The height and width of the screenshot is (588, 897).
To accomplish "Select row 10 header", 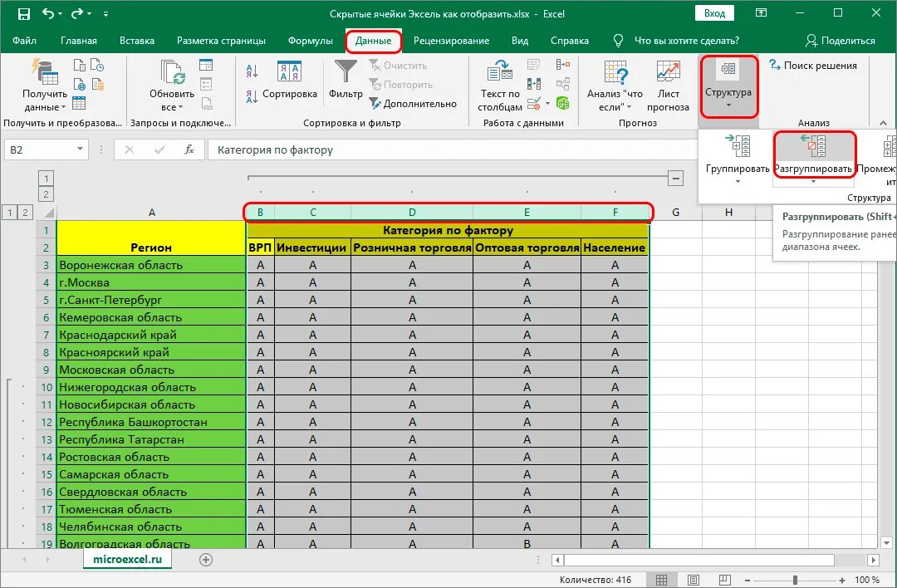I will pos(47,387).
